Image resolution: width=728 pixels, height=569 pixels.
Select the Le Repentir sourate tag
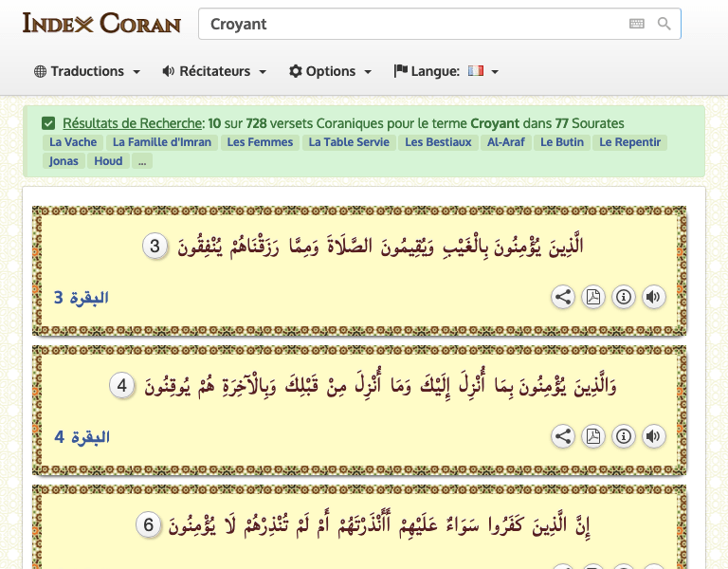(630, 142)
